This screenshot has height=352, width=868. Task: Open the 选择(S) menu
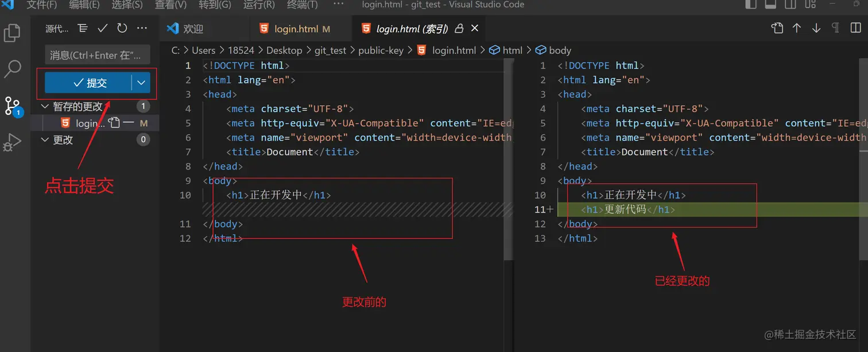click(x=127, y=5)
